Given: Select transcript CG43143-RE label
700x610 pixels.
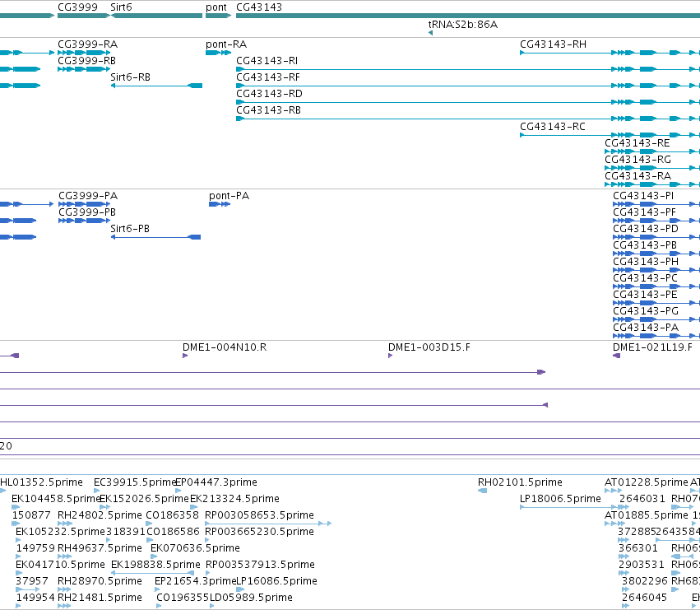Looking at the screenshot, I should [x=637, y=143].
